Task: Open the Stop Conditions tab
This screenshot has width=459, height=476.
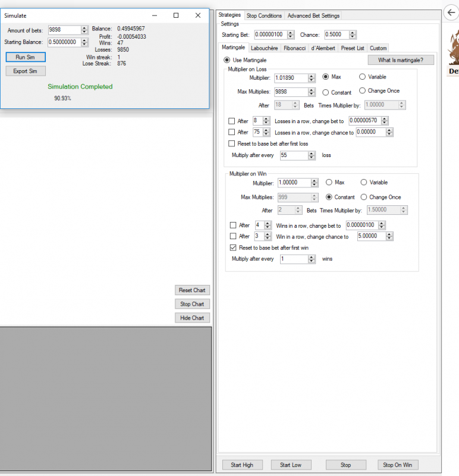Action: click(x=264, y=15)
